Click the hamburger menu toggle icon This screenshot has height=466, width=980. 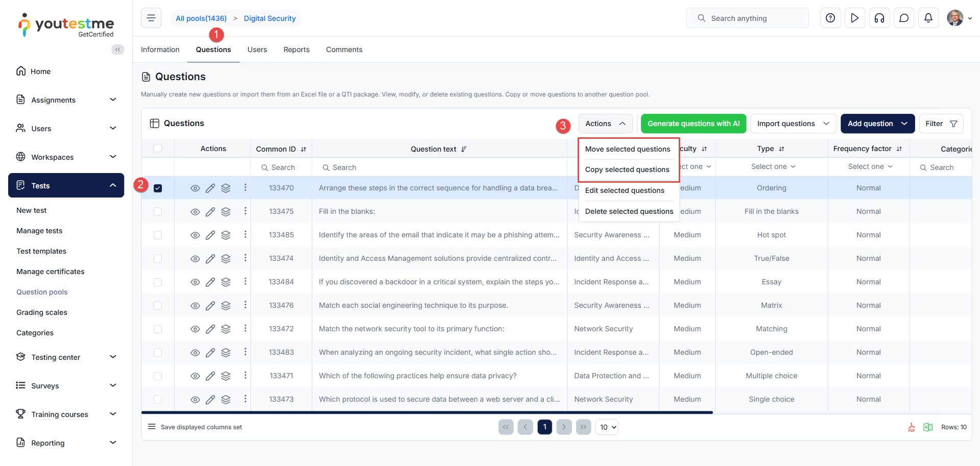click(x=151, y=18)
